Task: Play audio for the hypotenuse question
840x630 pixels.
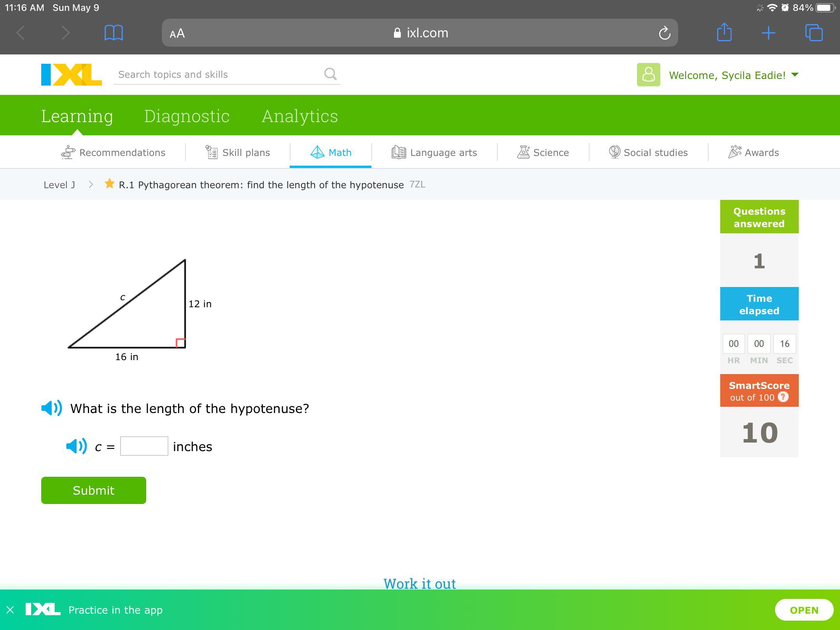Action: point(51,408)
